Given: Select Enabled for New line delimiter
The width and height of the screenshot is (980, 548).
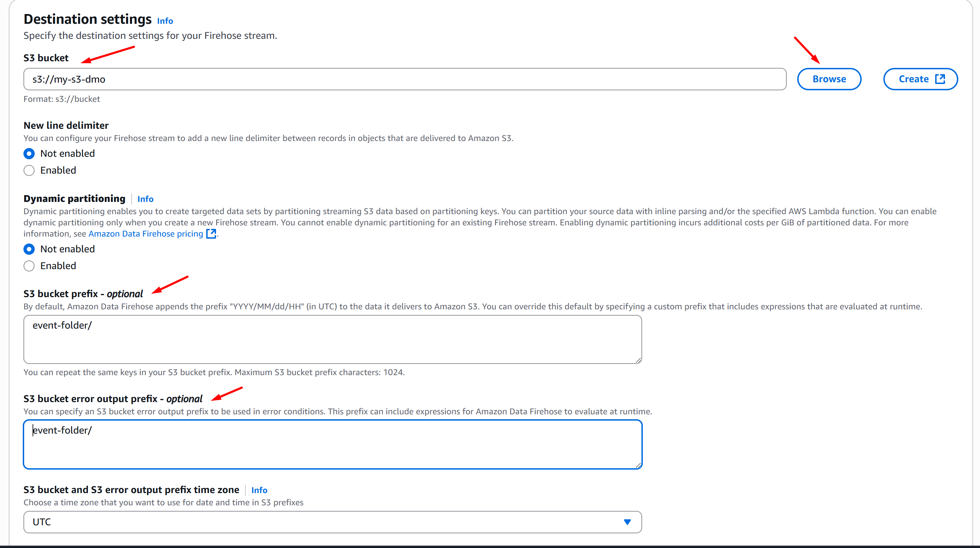Looking at the screenshot, I should (29, 170).
